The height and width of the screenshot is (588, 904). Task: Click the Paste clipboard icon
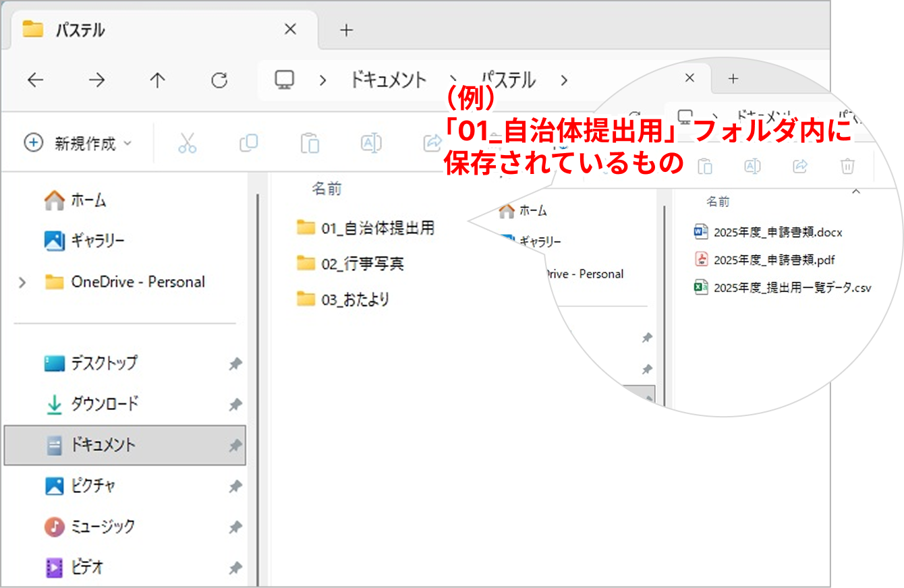(310, 143)
